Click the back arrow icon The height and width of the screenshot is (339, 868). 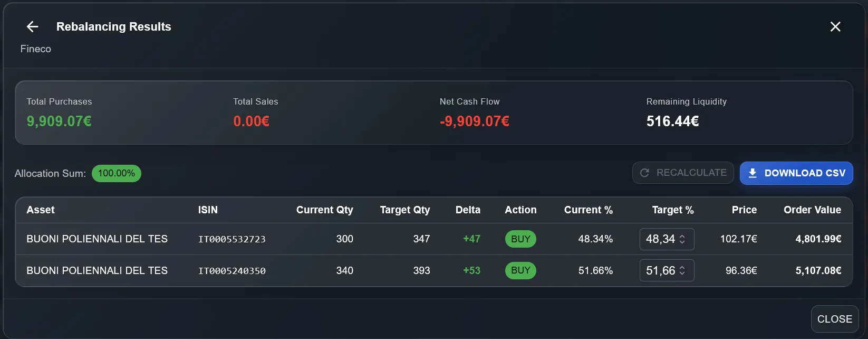point(33,26)
